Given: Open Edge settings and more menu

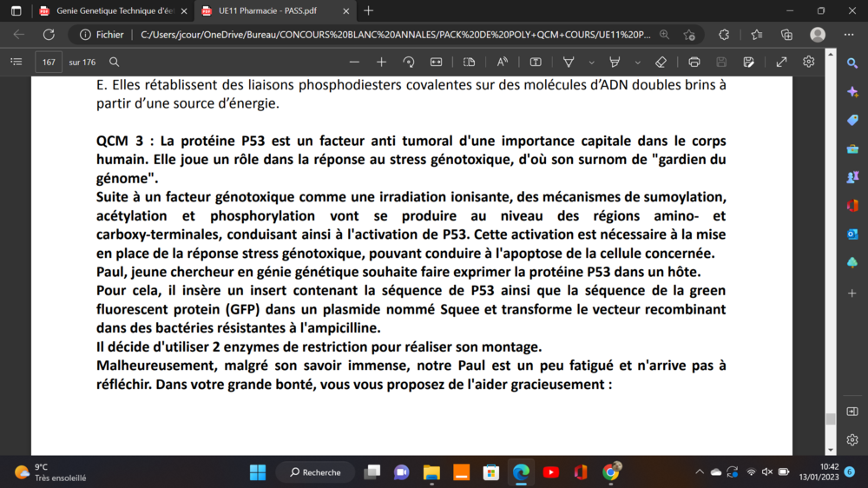Looking at the screenshot, I should point(849,35).
